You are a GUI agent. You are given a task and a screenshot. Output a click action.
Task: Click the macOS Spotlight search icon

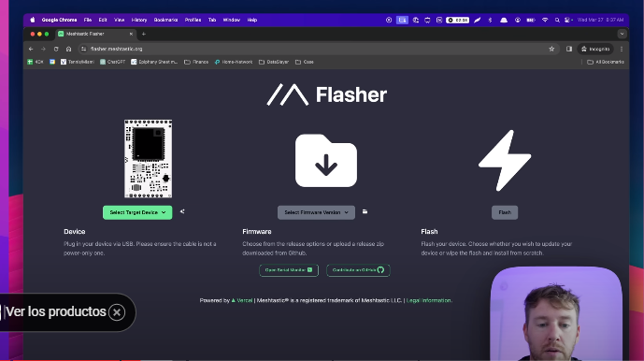[x=557, y=20]
